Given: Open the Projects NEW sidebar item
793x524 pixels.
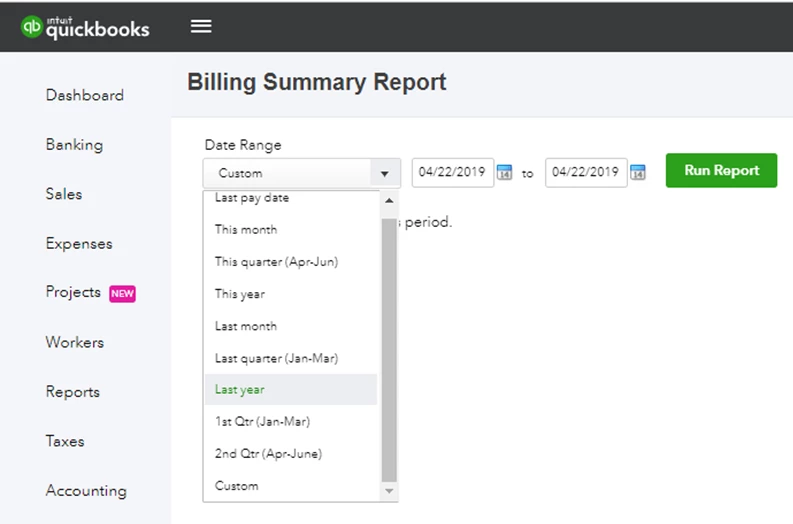Looking at the screenshot, I should pos(91,292).
